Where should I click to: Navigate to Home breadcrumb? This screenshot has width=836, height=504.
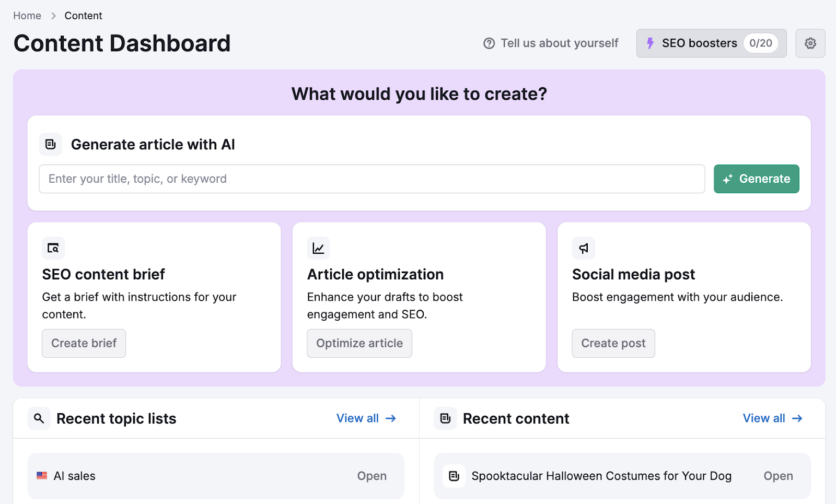27,16
